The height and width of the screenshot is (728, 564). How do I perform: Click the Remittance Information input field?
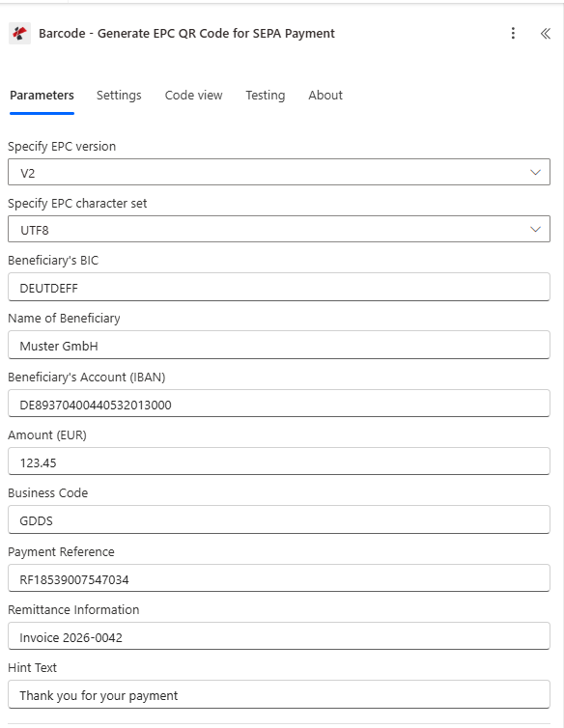click(279, 636)
